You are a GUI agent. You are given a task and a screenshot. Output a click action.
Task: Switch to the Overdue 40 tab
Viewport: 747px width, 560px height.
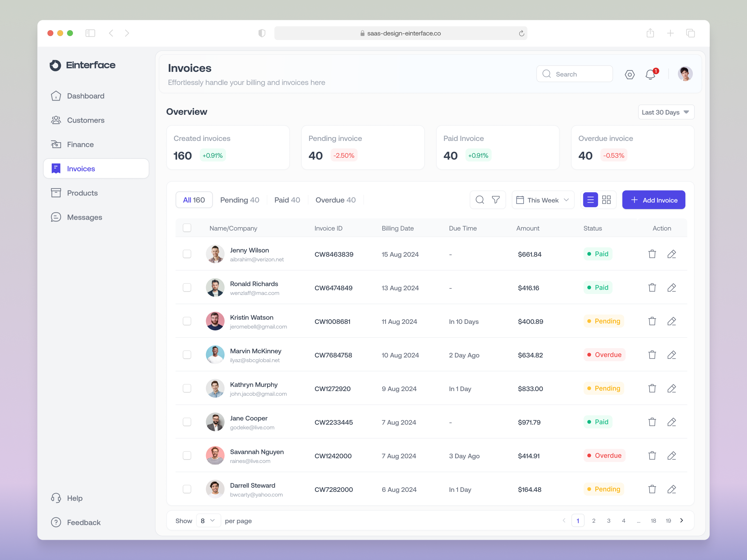click(x=335, y=200)
